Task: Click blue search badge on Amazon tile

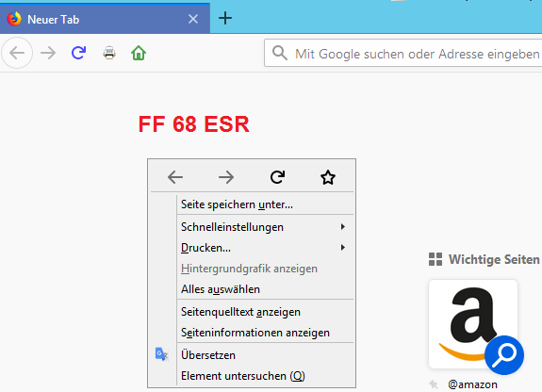Action: pos(504,355)
